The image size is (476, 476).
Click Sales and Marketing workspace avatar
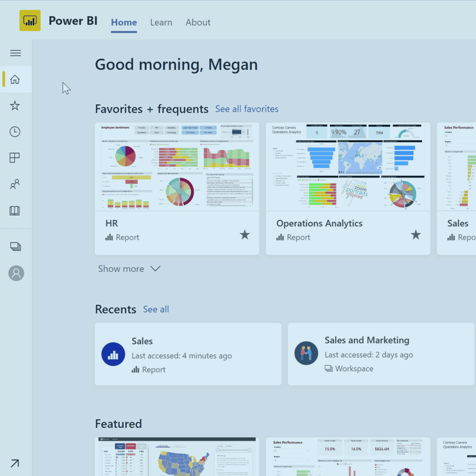coord(306,353)
